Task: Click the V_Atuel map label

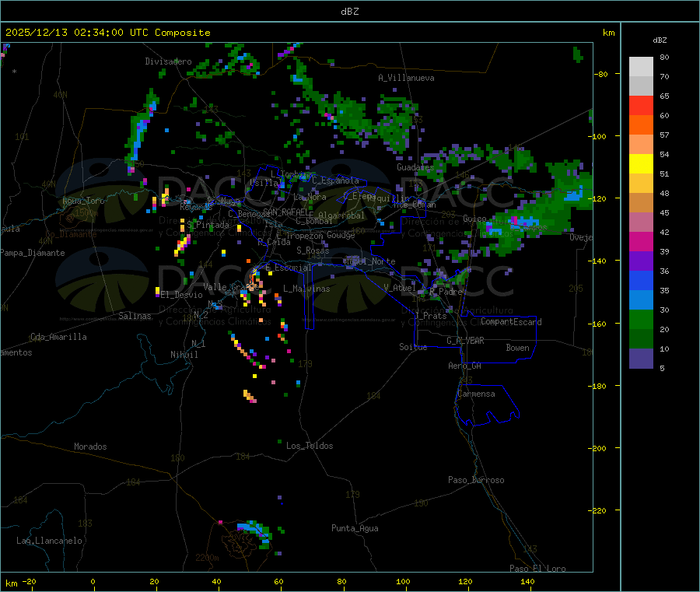Action: [400, 288]
